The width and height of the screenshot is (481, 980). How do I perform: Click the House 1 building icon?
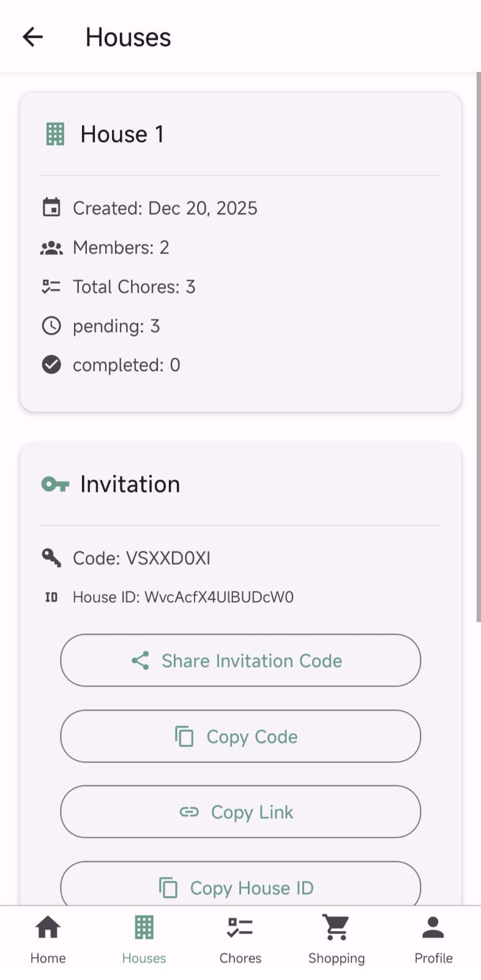tap(55, 134)
